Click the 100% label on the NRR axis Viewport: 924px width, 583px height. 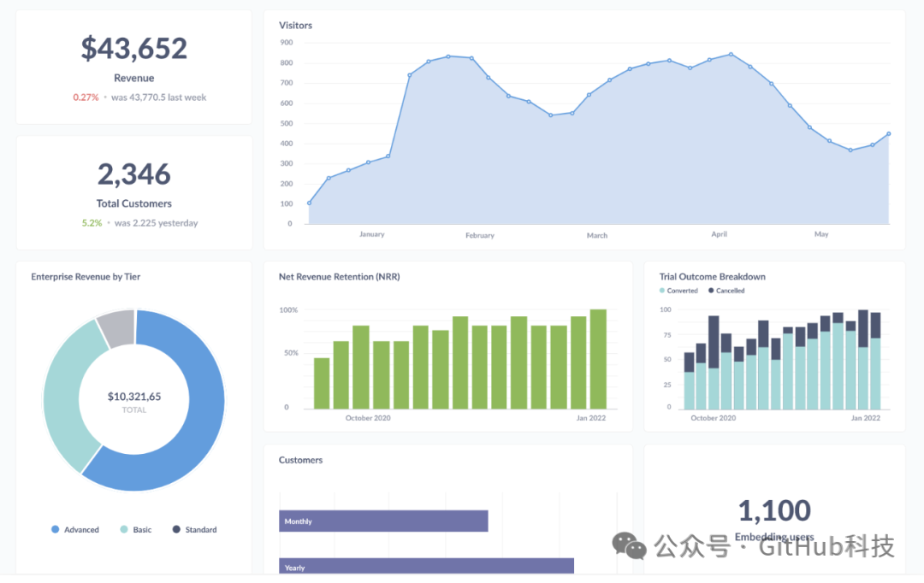[288, 309]
